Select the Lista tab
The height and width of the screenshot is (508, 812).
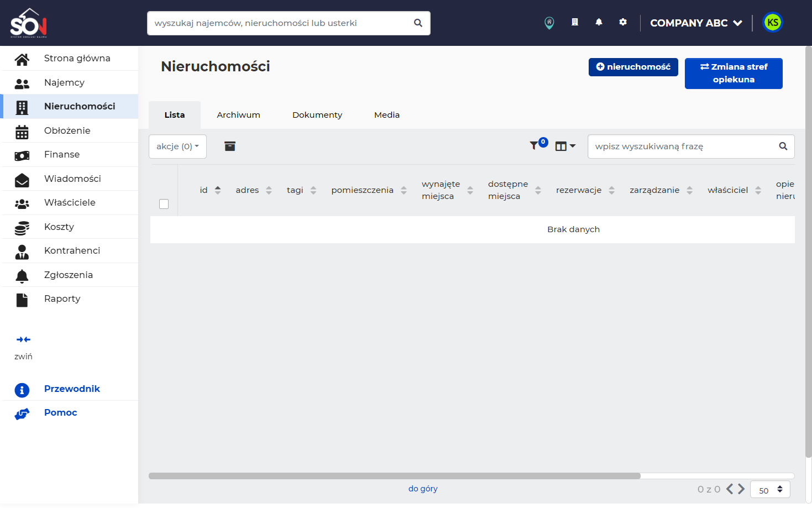(x=175, y=115)
